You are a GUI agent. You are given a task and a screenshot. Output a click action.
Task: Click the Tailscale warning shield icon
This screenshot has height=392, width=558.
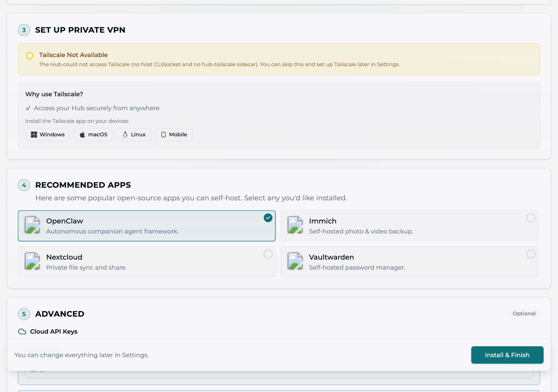29,56
